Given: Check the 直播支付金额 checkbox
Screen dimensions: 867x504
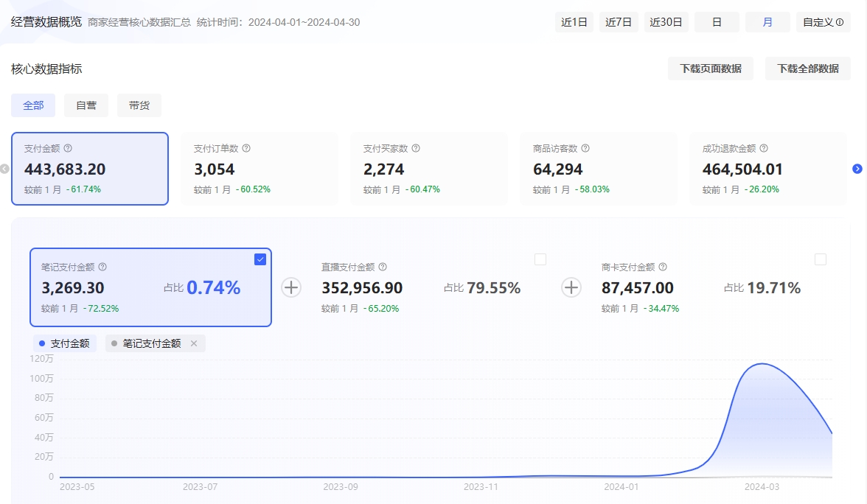Looking at the screenshot, I should (x=540, y=259).
